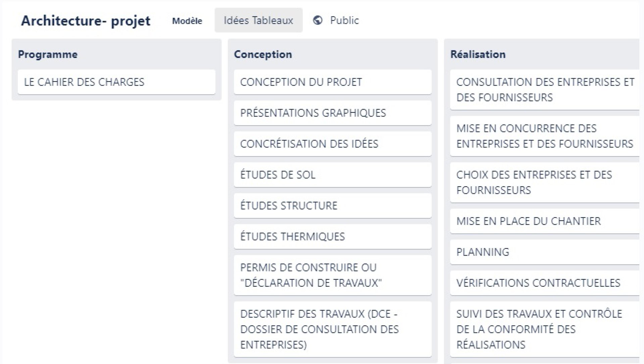Open CONSULTATION DES ENTREPRISES ET DES FOURNISSEURS card
644x364 pixels.
coord(545,90)
